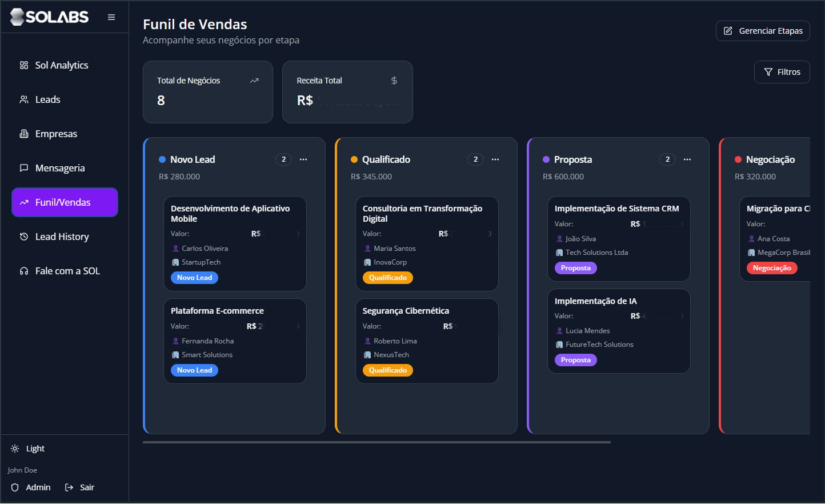This screenshot has width=825, height=504.
Task: Click the Sol Analytics grid icon
Action: (x=24, y=65)
